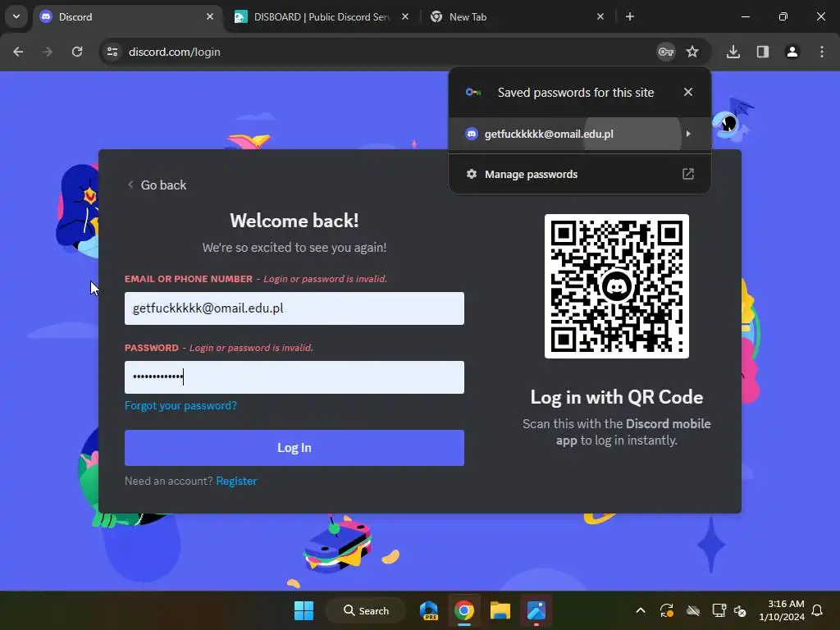Image resolution: width=840 pixels, height=630 pixels.
Task: Open Microsoft Edge PRE icon in taskbar
Action: [x=428, y=610]
